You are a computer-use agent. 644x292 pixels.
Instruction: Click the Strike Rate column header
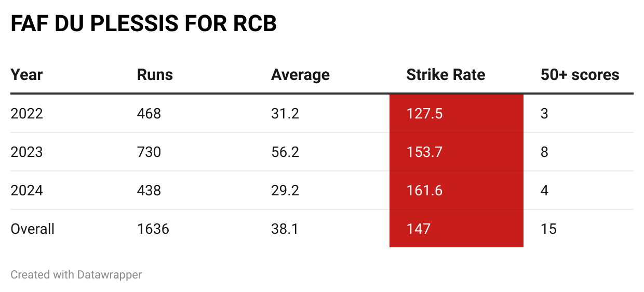(x=446, y=75)
